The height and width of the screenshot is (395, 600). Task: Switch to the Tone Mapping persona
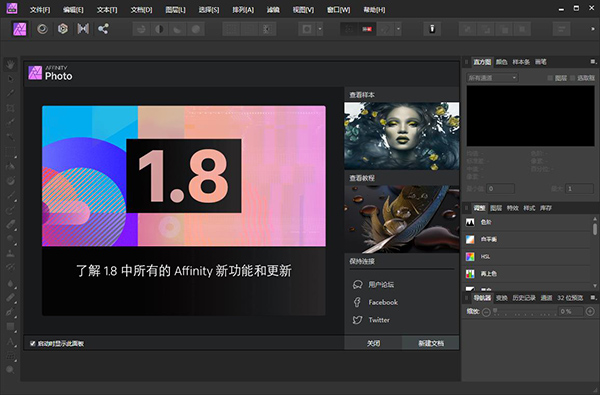point(83,29)
